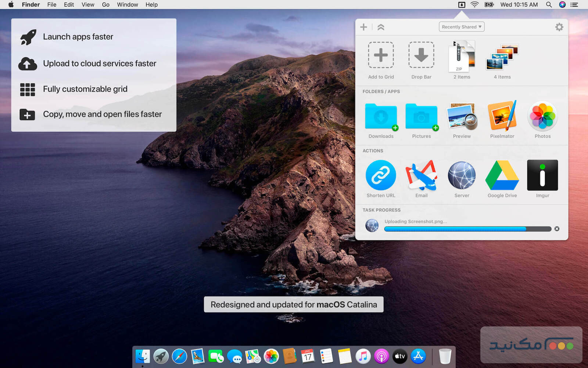
Task: Collapse the grid with the double-chevron button
Action: coord(381,27)
